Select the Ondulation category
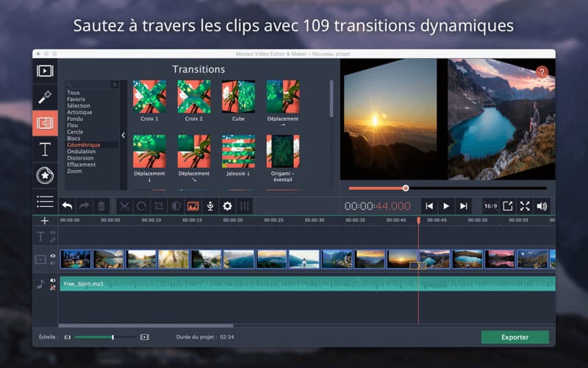This screenshot has height=368, width=588. coord(82,152)
